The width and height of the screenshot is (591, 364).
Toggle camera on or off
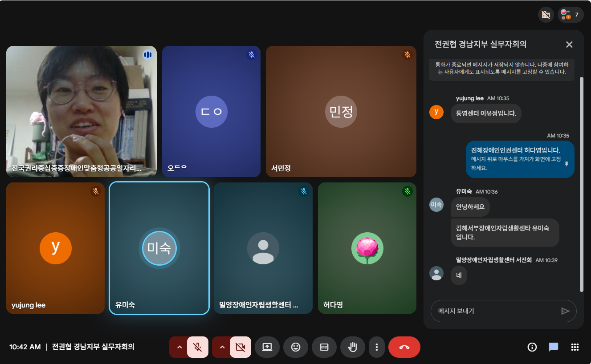(x=240, y=347)
